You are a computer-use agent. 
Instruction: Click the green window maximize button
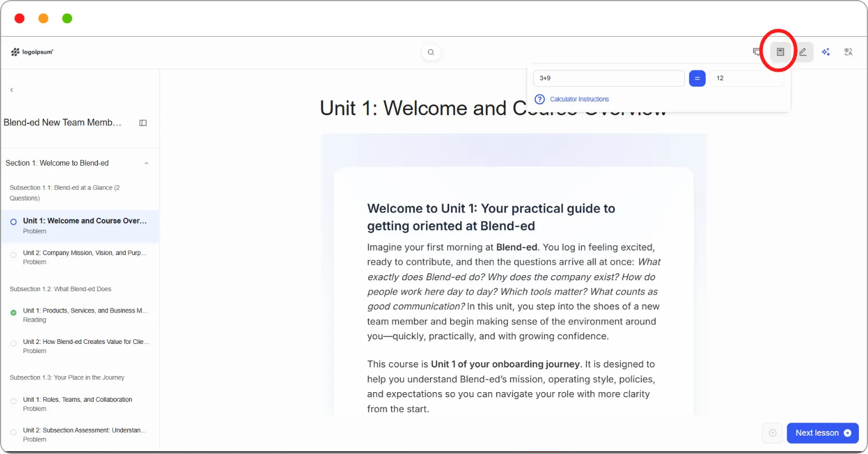coord(67,18)
